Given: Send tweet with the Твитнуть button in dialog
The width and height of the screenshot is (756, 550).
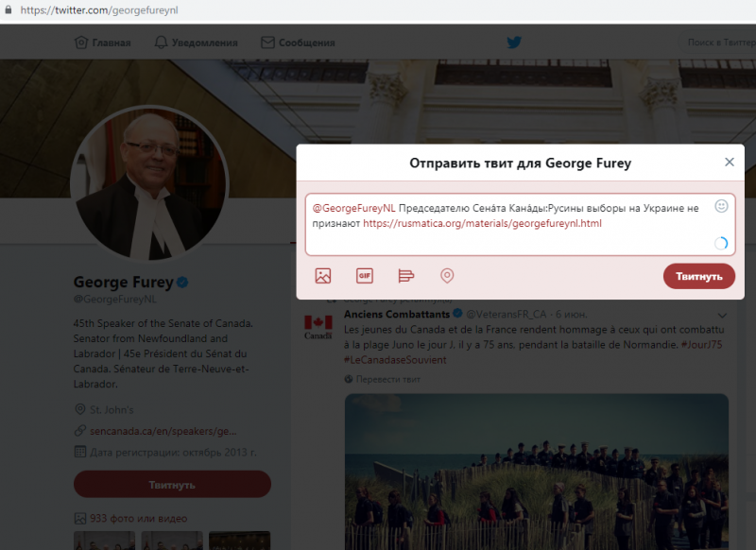Looking at the screenshot, I should click(699, 276).
